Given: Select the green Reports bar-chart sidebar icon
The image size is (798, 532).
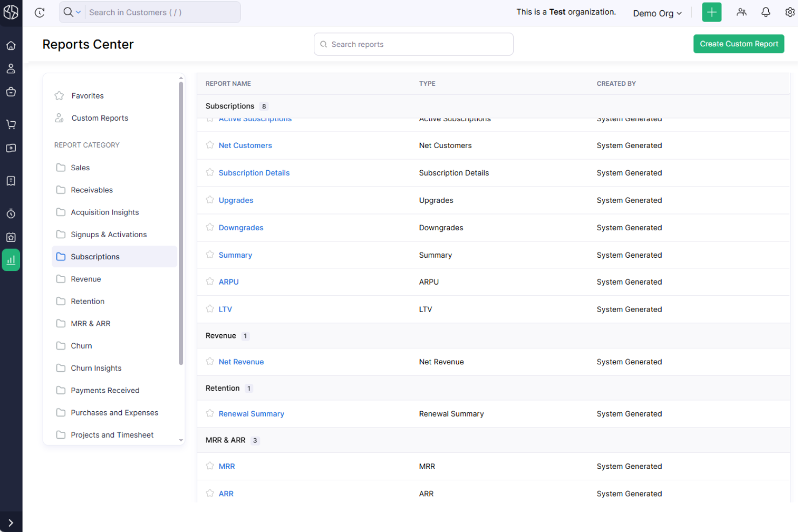Looking at the screenshot, I should point(11,260).
